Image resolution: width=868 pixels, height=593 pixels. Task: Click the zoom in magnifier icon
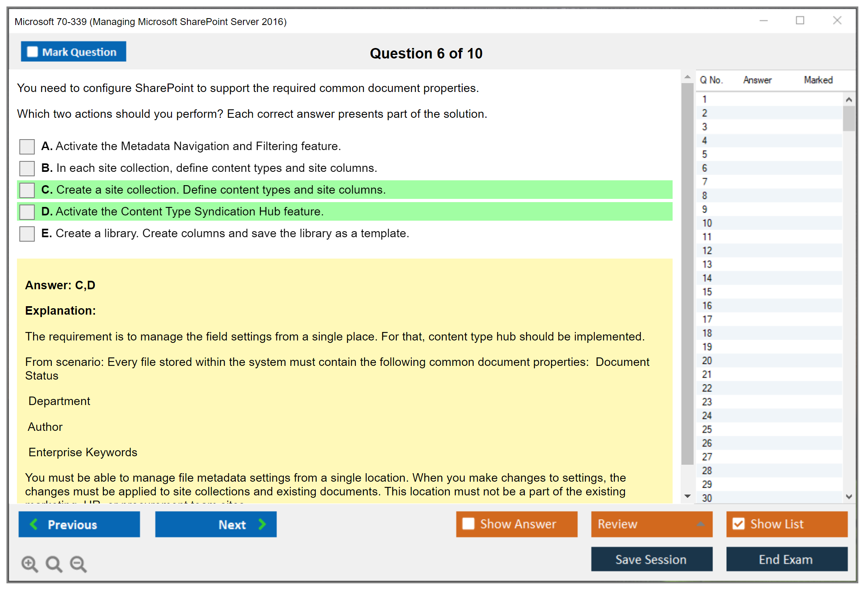pos(29,564)
